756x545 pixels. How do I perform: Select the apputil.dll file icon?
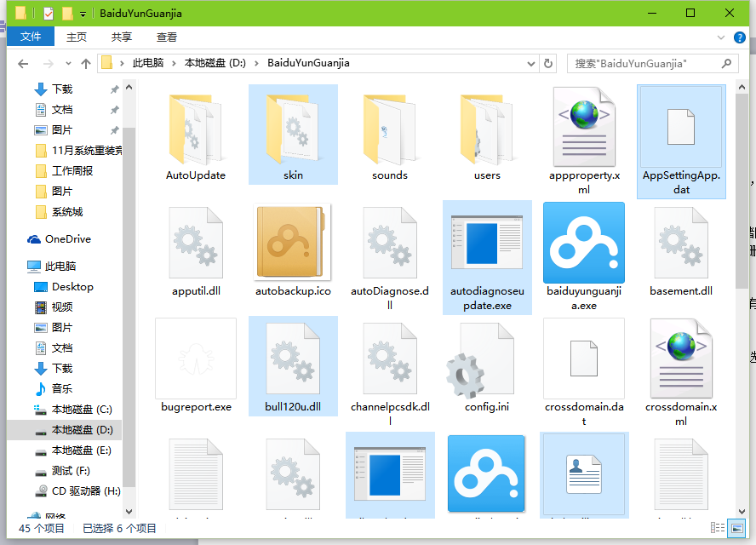196,243
